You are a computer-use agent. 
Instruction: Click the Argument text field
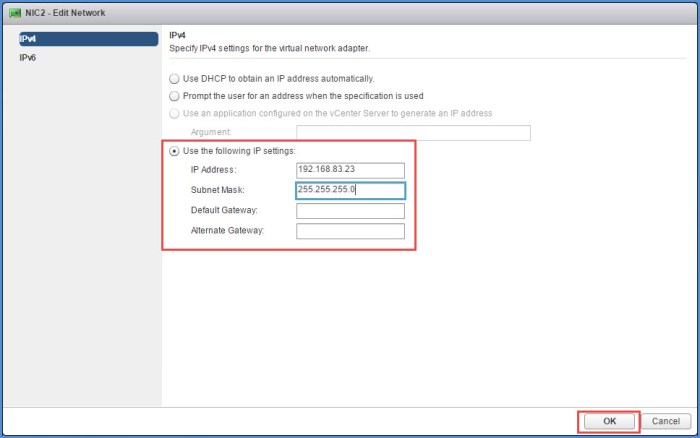(x=413, y=133)
